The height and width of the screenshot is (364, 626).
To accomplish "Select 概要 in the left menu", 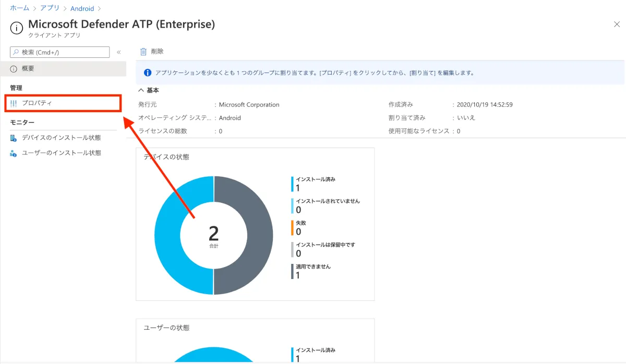I will pos(63,68).
